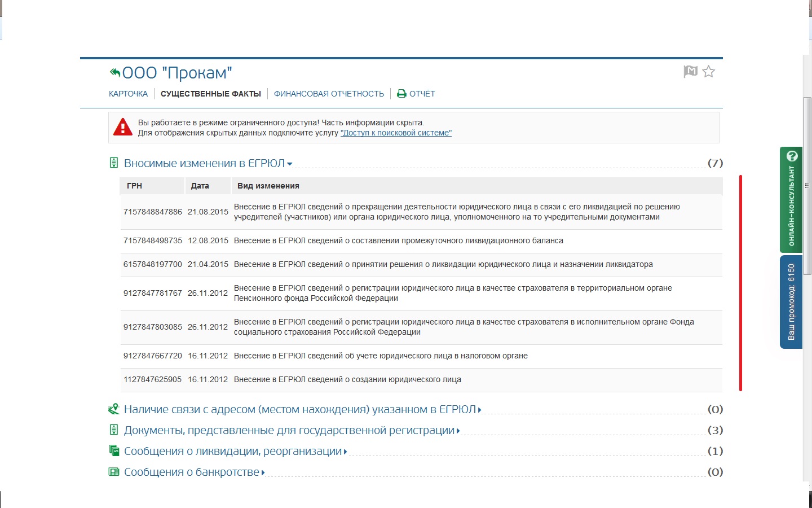812x508 pixels.
Task: Click the Ваш промокод side panel
Action: [x=791, y=302]
